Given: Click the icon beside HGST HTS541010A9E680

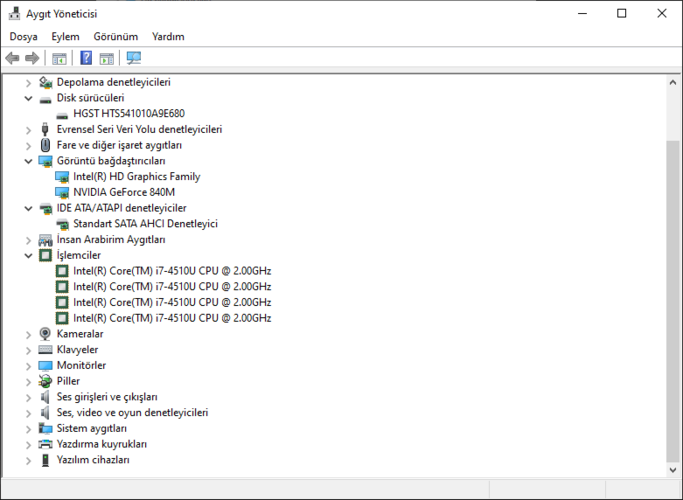Looking at the screenshot, I should [x=62, y=115].
